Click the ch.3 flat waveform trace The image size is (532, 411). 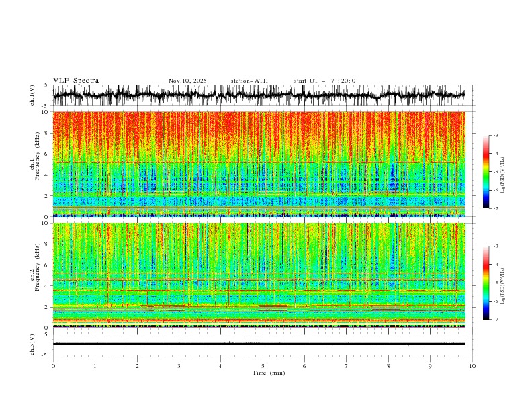[259, 344]
